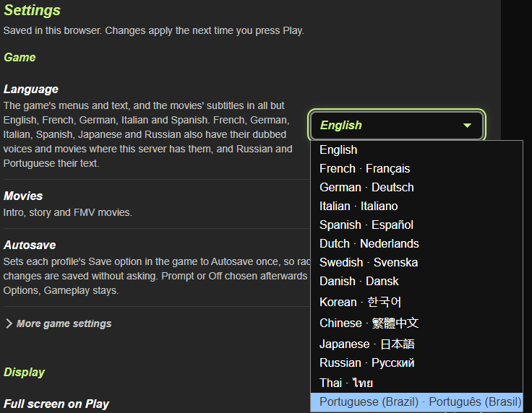532x413 pixels.
Task: Open the Language dropdown showing English
Action: (x=397, y=126)
